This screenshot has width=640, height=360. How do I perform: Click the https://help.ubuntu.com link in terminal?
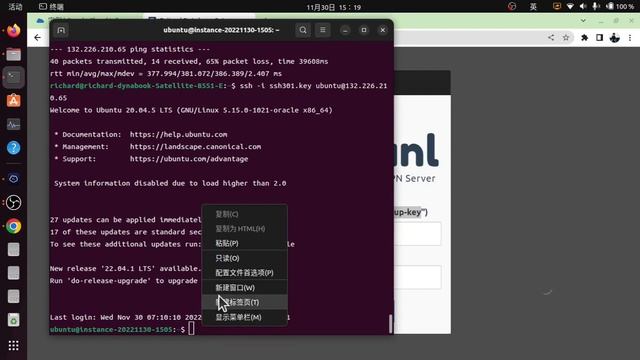178,134
